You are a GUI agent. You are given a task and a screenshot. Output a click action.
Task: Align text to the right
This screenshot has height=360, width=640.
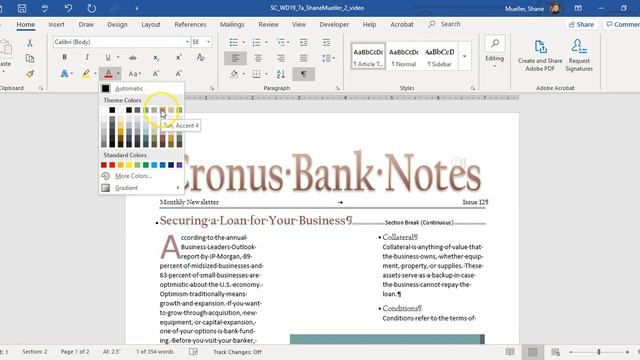281,58
